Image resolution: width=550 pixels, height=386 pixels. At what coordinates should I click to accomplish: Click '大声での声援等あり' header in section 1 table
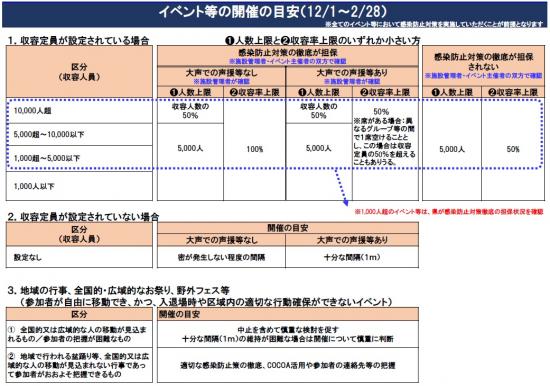(352, 76)
